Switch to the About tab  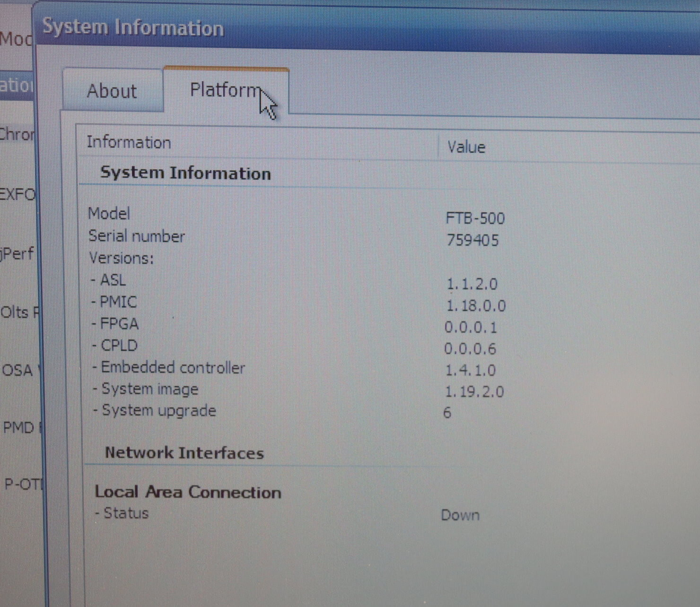point(113,90)
